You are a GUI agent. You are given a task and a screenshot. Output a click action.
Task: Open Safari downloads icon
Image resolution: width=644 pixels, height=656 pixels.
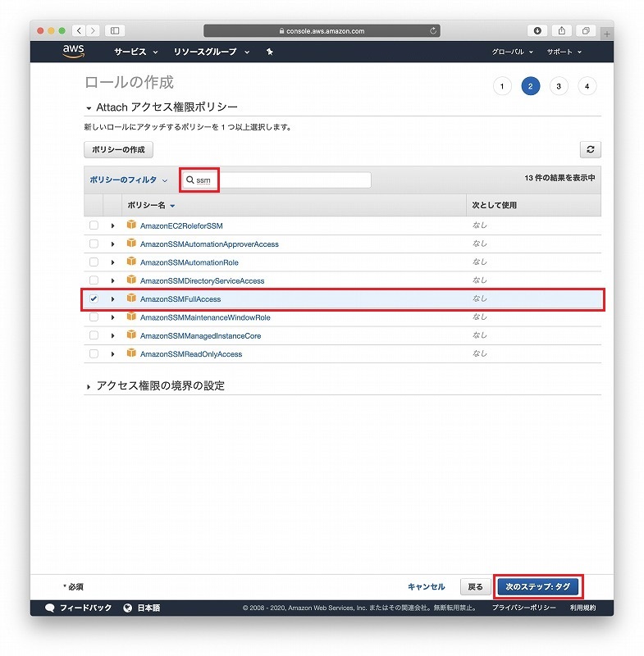(537, 30)
